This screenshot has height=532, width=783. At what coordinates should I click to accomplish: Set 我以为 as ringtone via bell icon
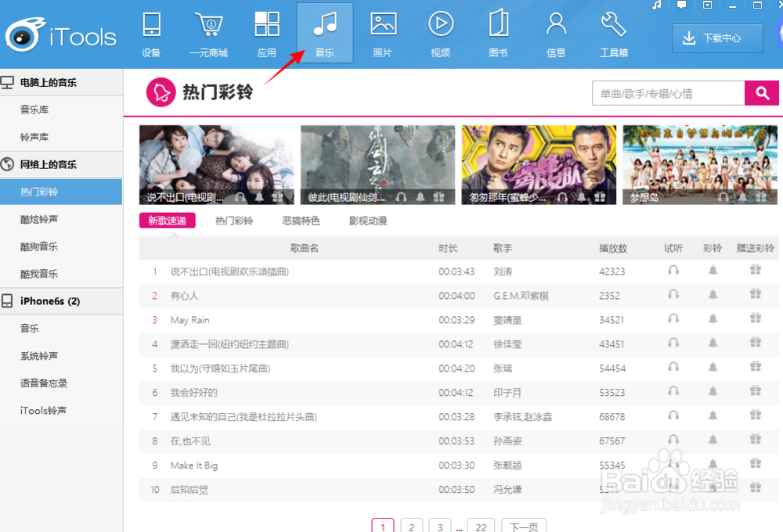coord(713,367)
